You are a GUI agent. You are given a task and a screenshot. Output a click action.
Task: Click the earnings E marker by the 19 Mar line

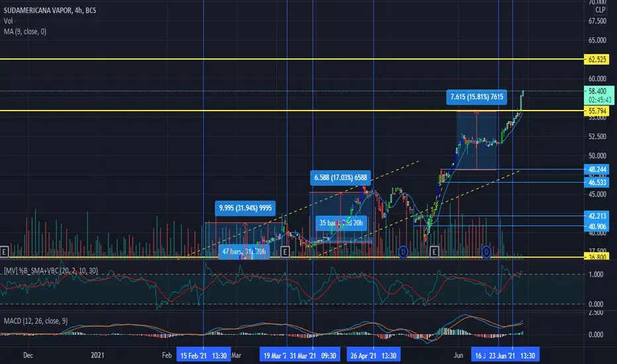(x=285, y=251)
